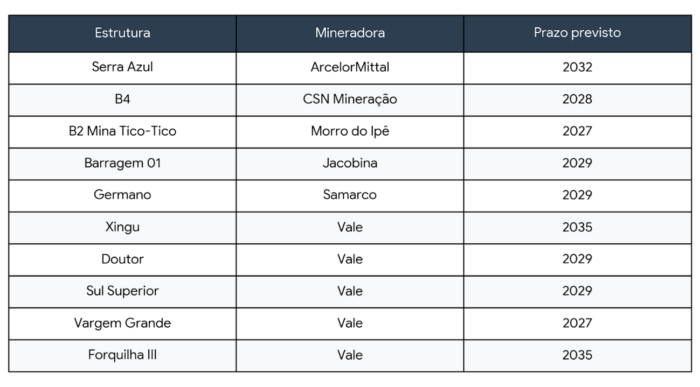The height and width of the screenshot is (387, 700).
Task: Click the Sul Superior cell
Action: (x=122, y=292)
